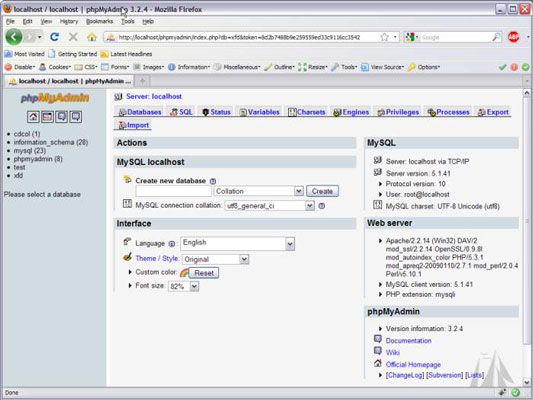This screenshot has height=400, width=533.
Task: Open the Databases tab
Action: tap(140, 112)
